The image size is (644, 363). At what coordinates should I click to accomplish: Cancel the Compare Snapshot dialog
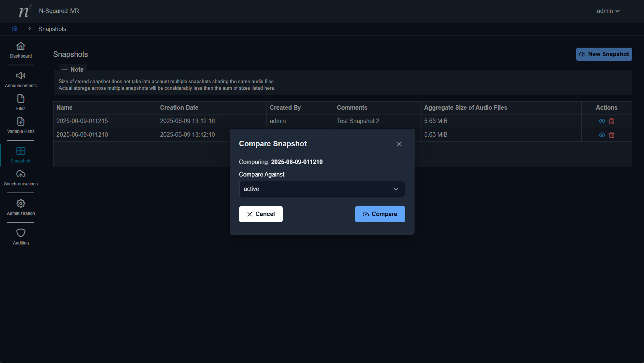261,214
